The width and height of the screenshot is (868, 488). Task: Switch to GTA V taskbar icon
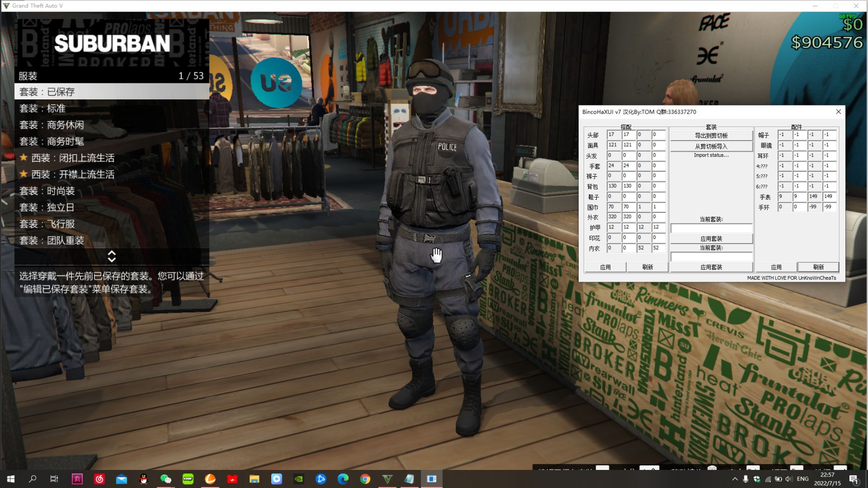tap(387, 479)
